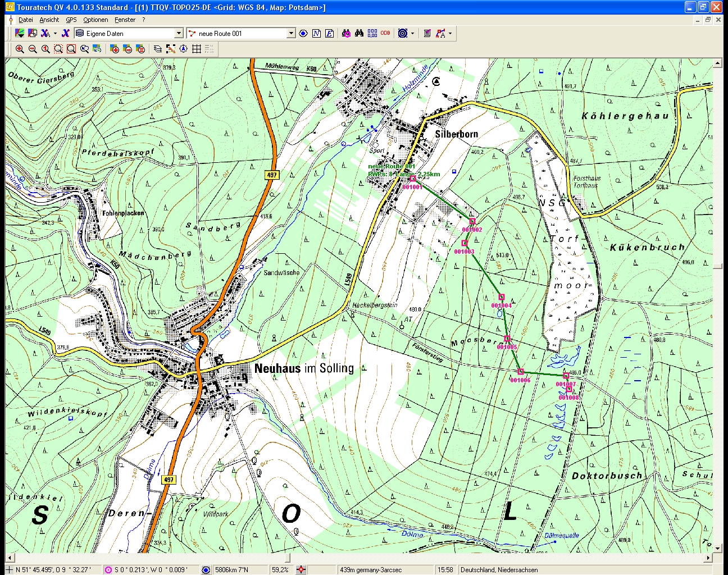The width and height of the screenshot is (728, 575).
Task: Toggle the grid overlay icon
Action: coord(197,49)
